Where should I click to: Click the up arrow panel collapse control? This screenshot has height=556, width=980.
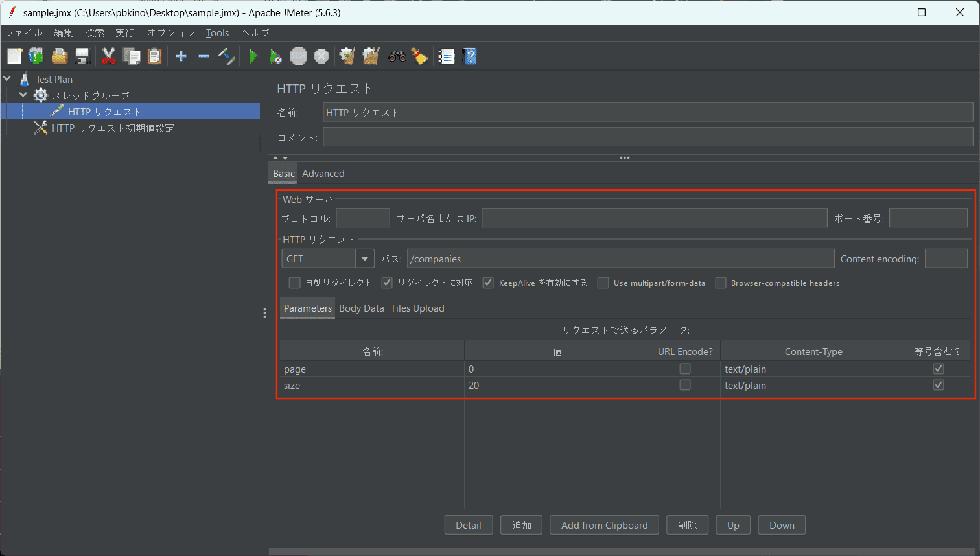click(275, 157)
